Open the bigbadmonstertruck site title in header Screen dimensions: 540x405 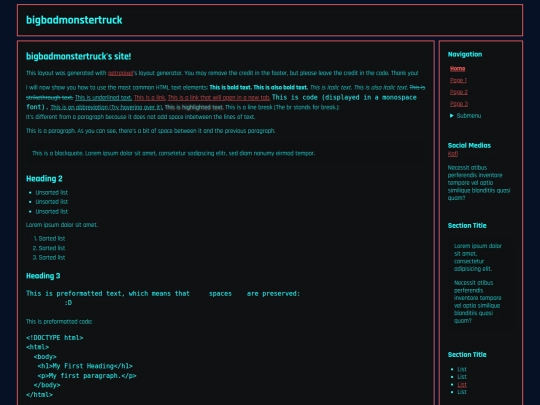pyautogui.click(x=74, y=20)
